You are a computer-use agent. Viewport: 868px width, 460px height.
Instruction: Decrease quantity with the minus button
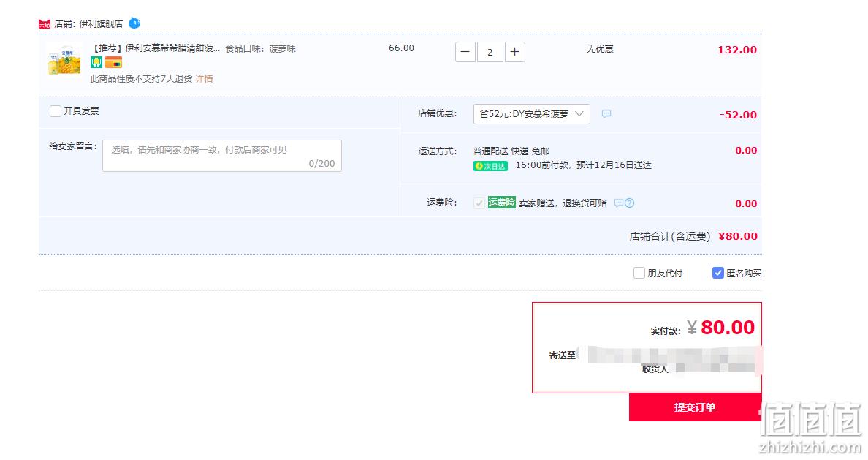point(465,52)
